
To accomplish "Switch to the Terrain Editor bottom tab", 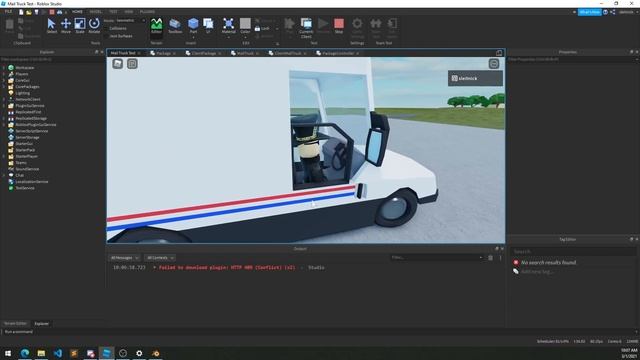I will [15, 324].
